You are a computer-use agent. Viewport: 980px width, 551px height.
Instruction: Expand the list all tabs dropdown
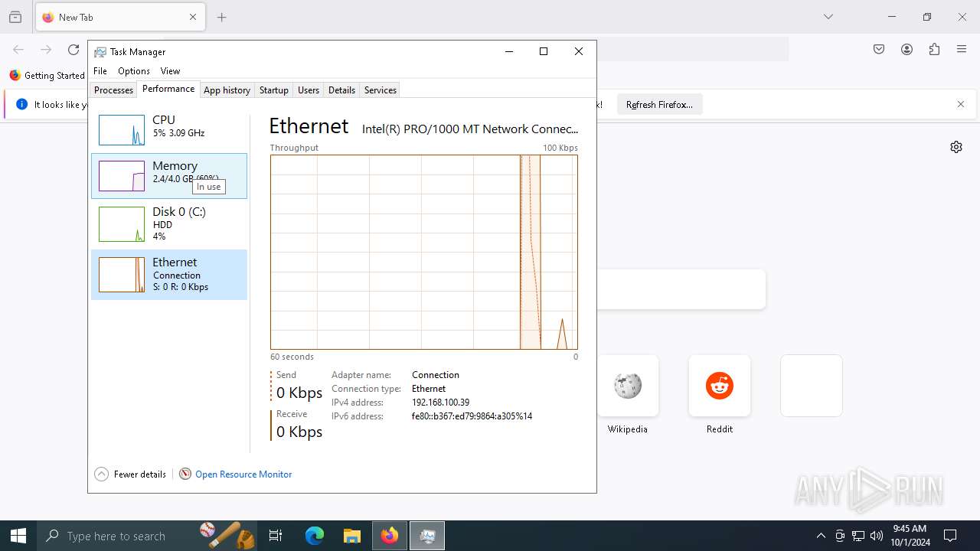point(828,17)
